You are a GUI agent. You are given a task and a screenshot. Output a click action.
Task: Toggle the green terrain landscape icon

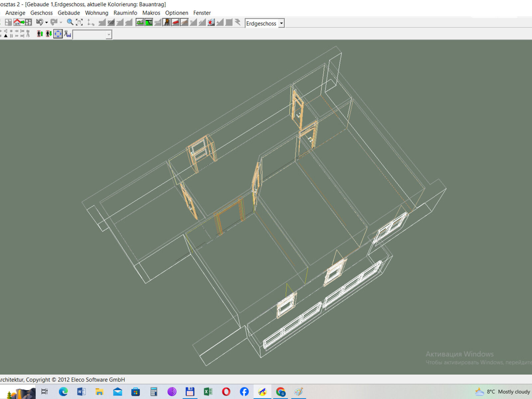tap(140, 22)
